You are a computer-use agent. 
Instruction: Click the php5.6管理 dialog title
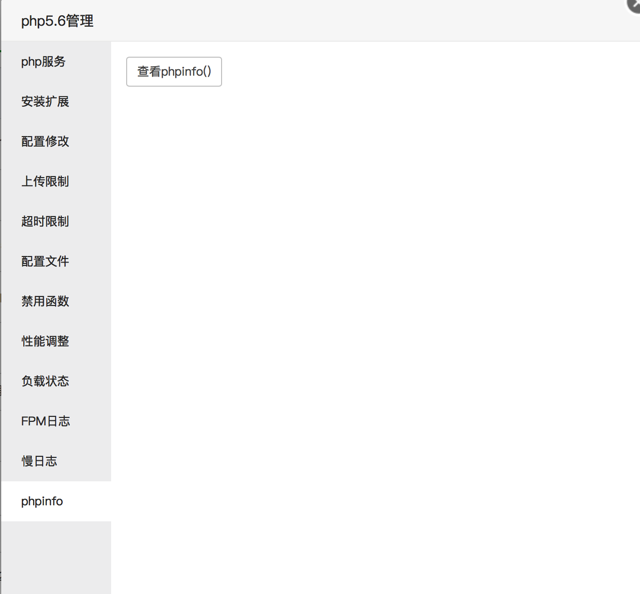(57, 21)
